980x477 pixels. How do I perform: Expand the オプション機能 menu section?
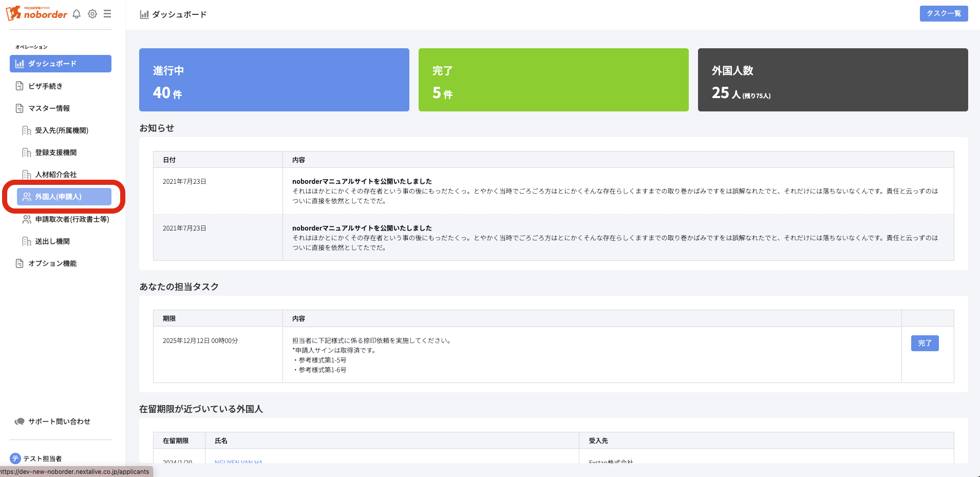pyautogui.click(x=52, y=263)
